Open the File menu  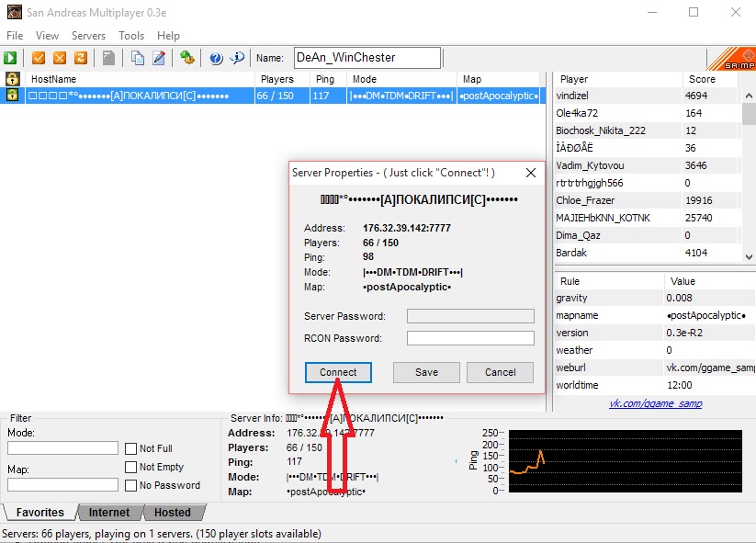coord(15,36)
